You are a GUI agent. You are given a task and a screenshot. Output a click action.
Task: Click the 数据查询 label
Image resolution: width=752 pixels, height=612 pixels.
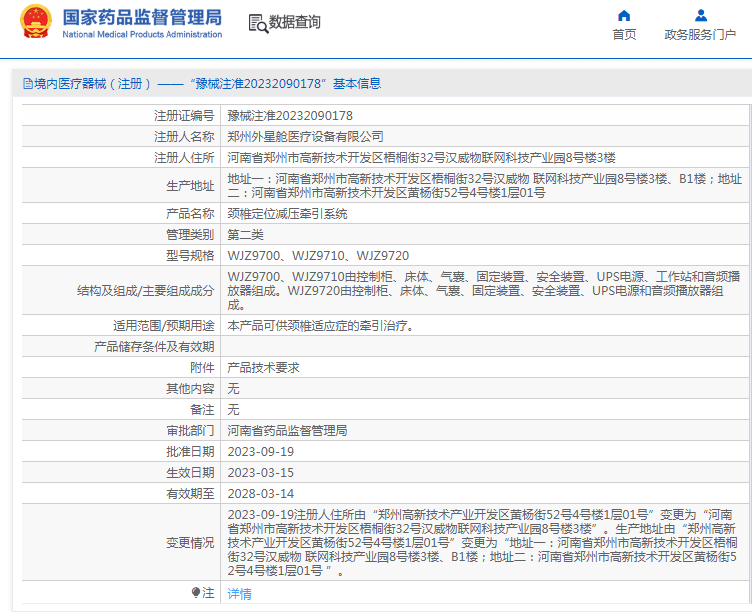294,22
